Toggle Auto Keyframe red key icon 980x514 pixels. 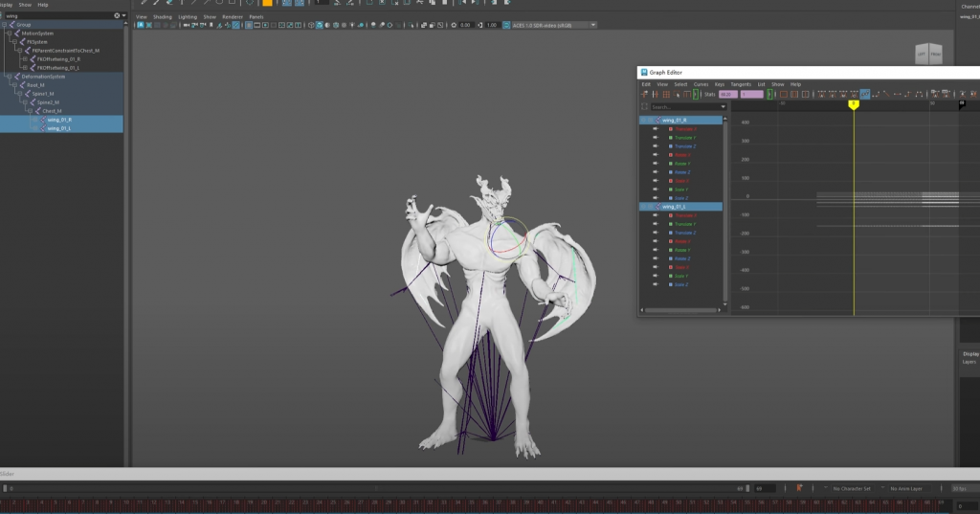[x=799, y=488]
